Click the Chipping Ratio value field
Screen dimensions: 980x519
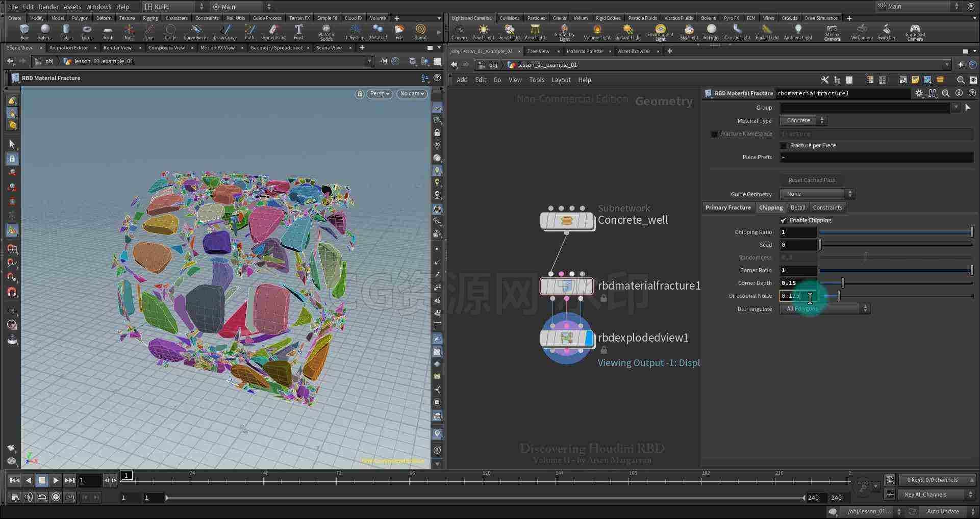(798, 232)
